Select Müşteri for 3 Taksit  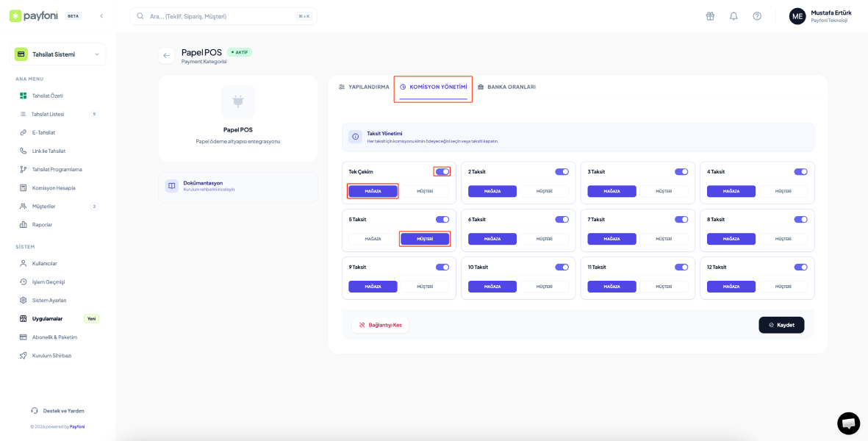[x=664, y=191]
